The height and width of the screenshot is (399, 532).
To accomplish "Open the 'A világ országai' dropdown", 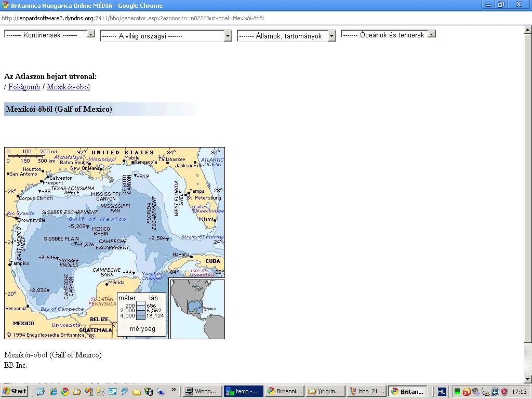I will click(x=166, y=36).
